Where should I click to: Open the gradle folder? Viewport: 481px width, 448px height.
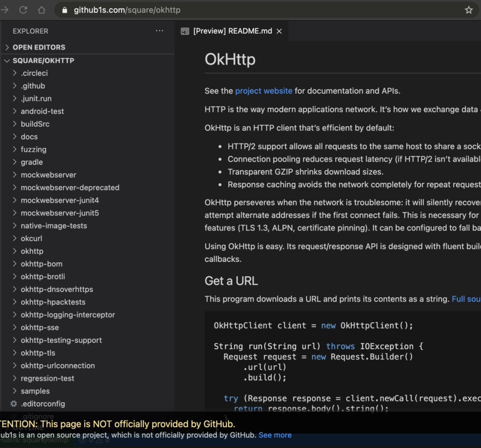click(87, 162)
